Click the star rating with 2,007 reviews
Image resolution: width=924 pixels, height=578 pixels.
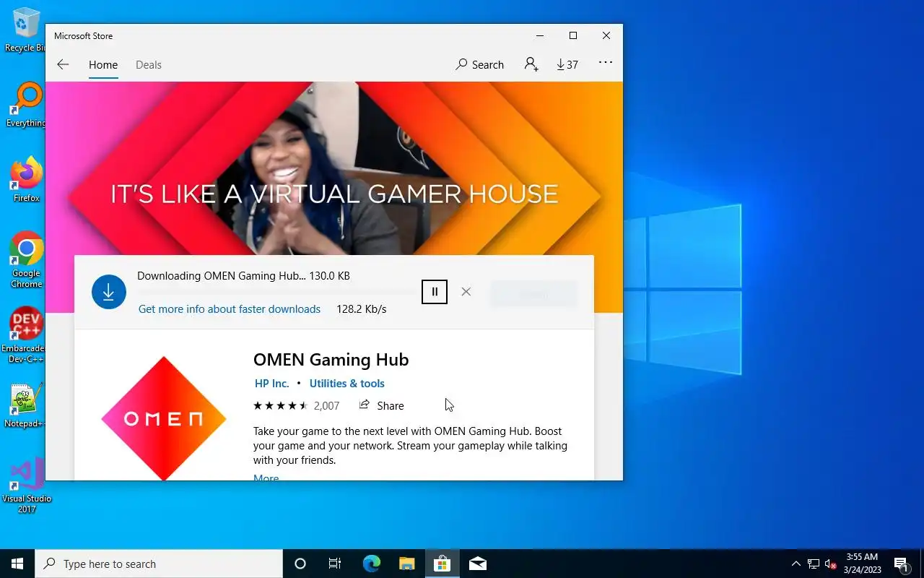tap(296, 405)
